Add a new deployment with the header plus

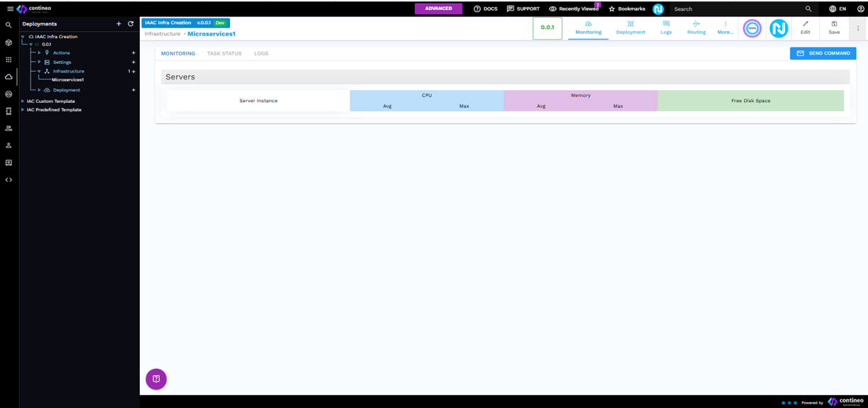pyautogui.click(x=119, y=24)
